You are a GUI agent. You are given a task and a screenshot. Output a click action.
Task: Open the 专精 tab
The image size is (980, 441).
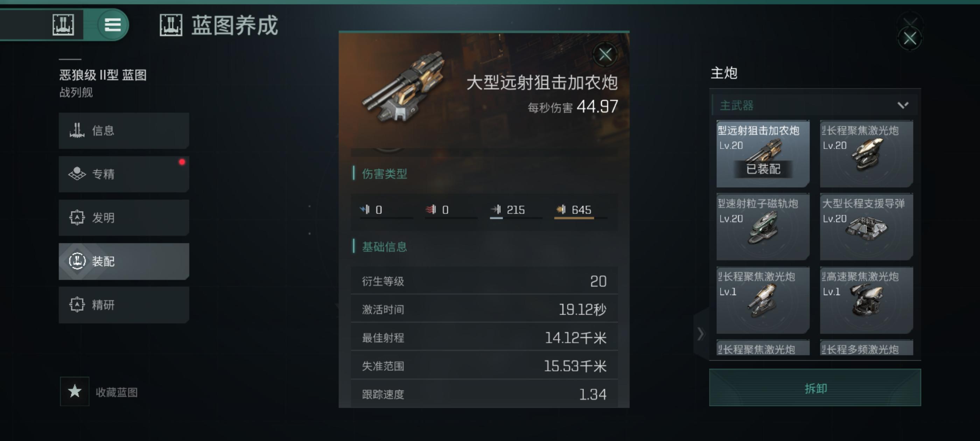pos(124,174)
